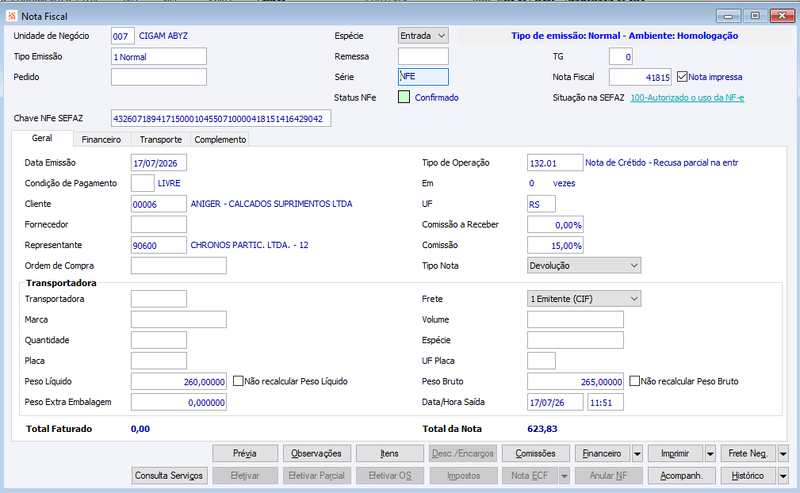The image size is (800, 493).
Task: Click the Consulta Serviços button
Action: (x=169, y=475)
